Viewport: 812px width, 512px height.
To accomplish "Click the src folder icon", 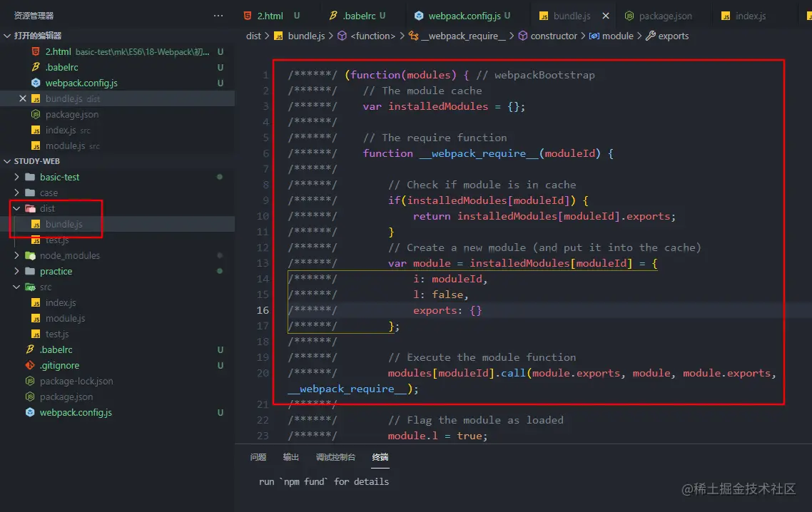I will pyautogui.click(x=31, y=287).
